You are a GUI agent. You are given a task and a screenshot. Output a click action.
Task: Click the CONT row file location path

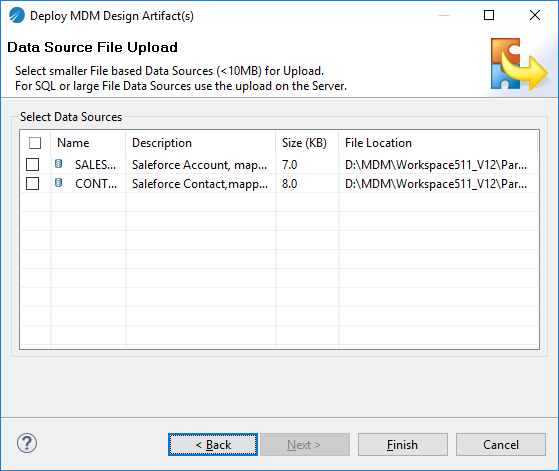[x=436, y=184]
